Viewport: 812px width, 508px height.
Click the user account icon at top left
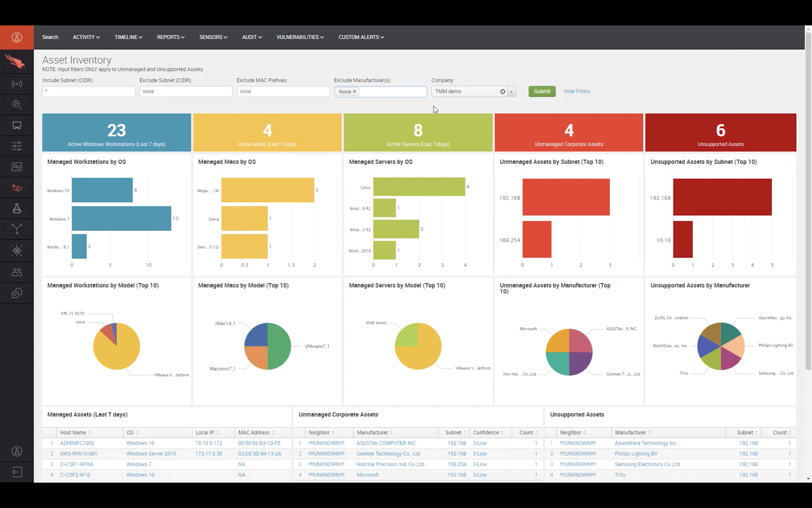[x=17, y=37]
